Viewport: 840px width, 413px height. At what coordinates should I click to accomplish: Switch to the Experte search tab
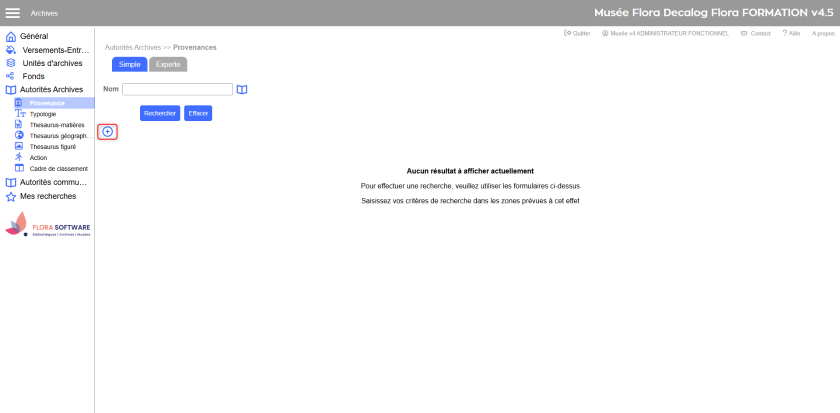click(168, 64)
